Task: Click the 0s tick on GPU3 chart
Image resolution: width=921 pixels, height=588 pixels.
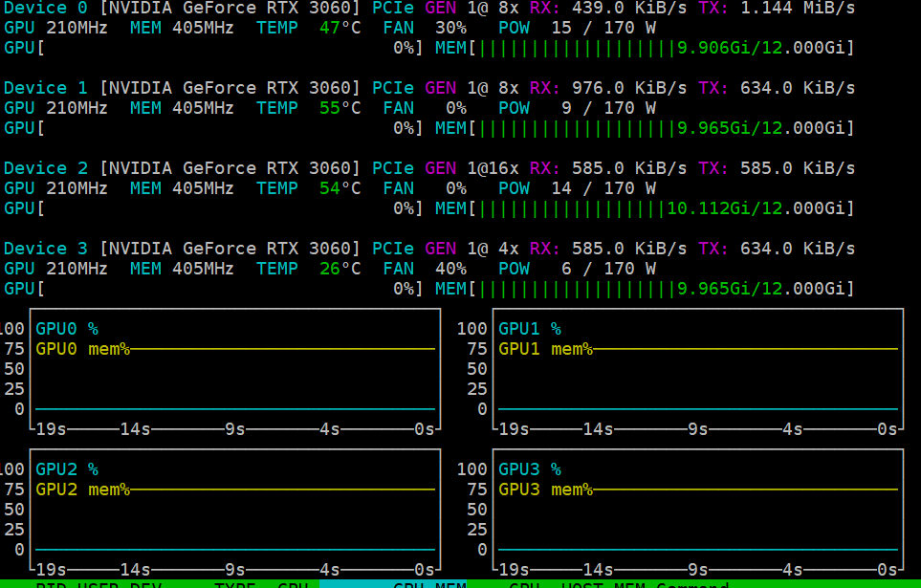Action: coord(887,570)
